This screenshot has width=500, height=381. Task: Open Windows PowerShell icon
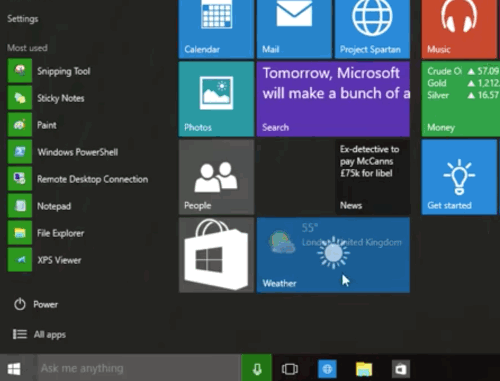[20, 152]
